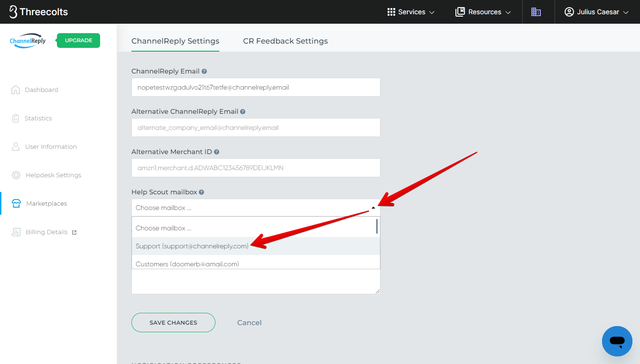640x364 pixels.
Task: Select Customers mailbox option
Action: [256, 263]
